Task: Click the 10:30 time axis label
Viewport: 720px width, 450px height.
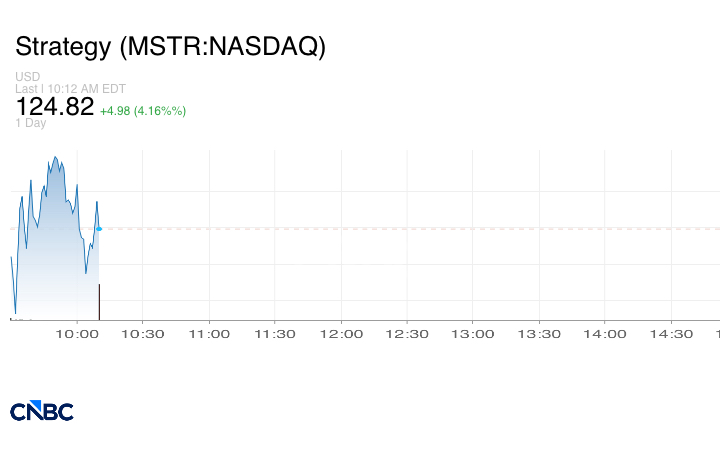Action: coord(142,334)
